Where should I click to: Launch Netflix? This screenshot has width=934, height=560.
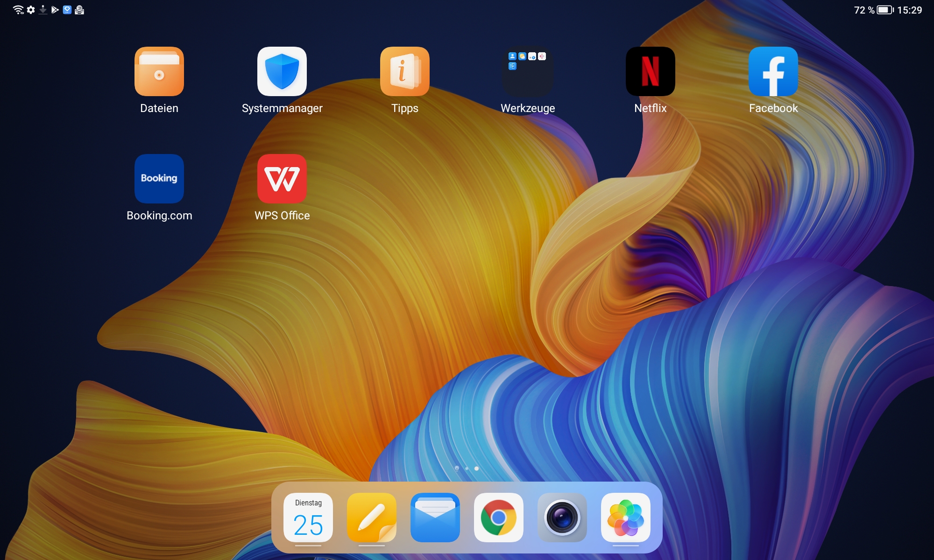pyautogui.click(x=651, y=71)
